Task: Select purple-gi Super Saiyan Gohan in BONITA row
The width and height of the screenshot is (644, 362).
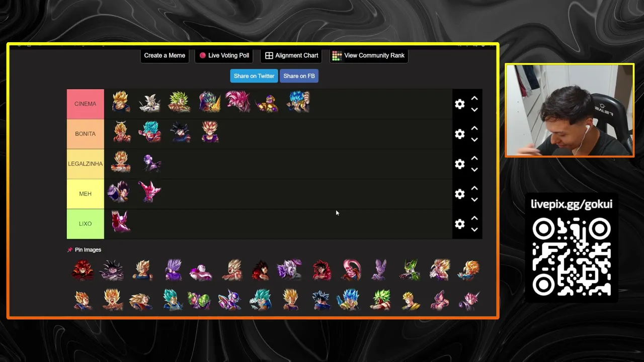Action: [209, 132]
